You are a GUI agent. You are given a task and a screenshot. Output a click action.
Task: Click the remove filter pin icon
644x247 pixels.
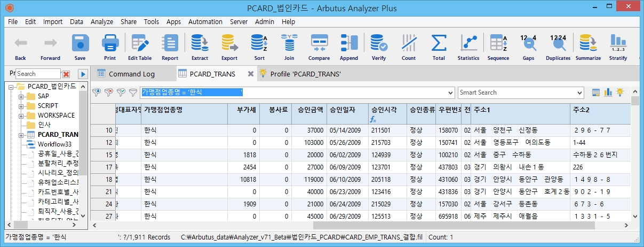109,92
